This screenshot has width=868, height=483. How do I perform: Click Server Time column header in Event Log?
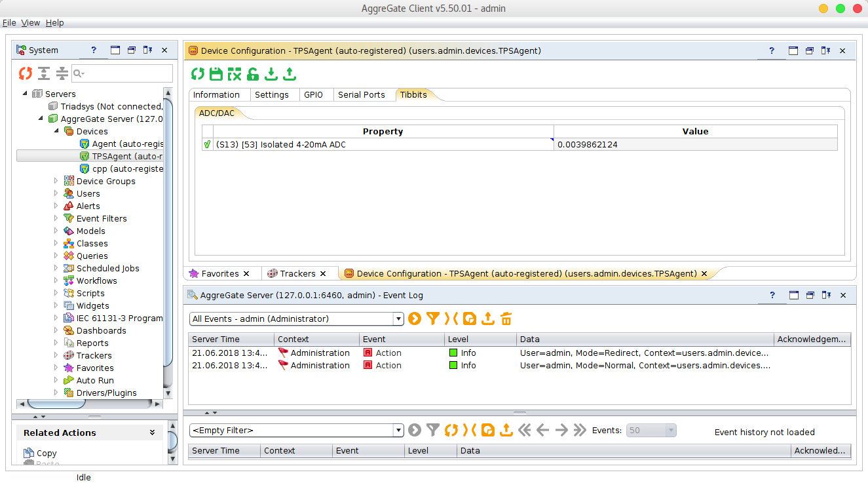coord(231,339)
